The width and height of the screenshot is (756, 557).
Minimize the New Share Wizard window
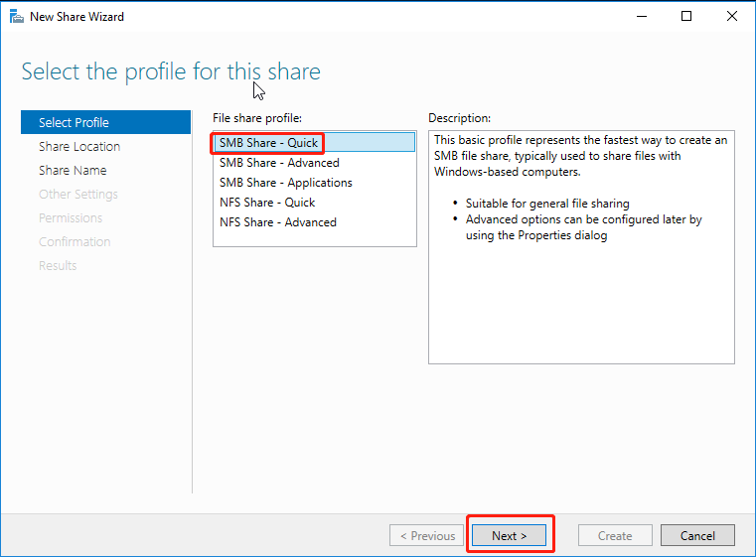pos(640,17)
